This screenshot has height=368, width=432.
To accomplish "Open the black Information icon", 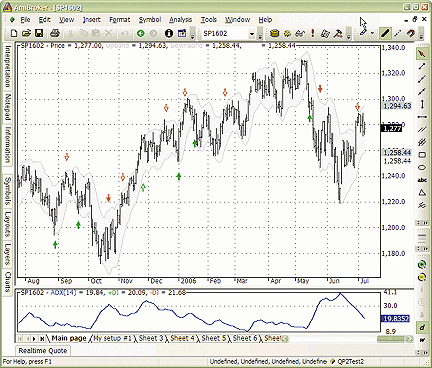I will pos(169,33).
